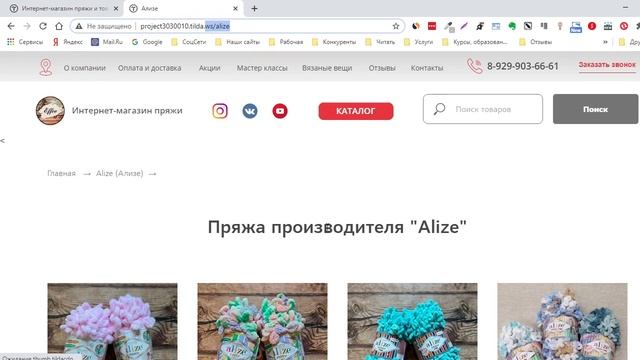Open the Instagram social link
The width and height of the screenshot is (640, 360).
[220, 111]
